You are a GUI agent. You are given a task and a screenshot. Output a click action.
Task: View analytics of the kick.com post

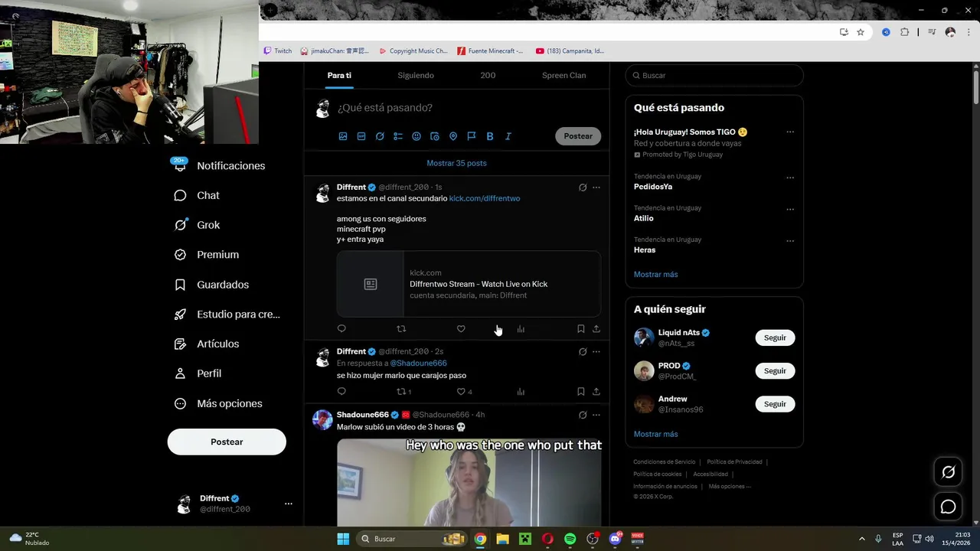tap(521, 329)
